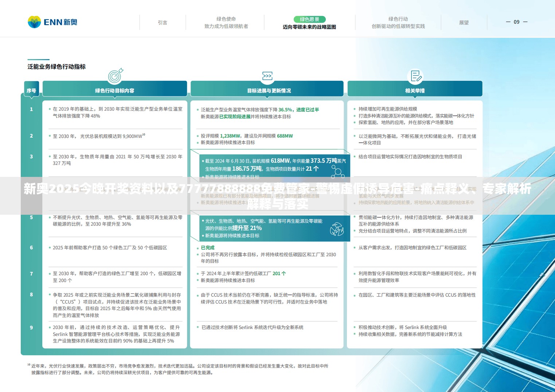Open the 绿色使命 section tab
The image size is (555, 392).
click(226, 19)
